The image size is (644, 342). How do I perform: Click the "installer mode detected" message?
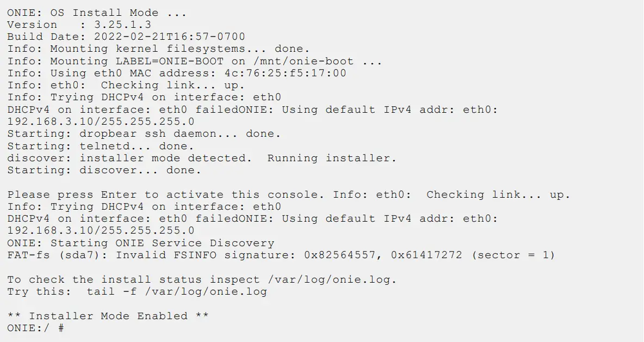click(165, 158)
